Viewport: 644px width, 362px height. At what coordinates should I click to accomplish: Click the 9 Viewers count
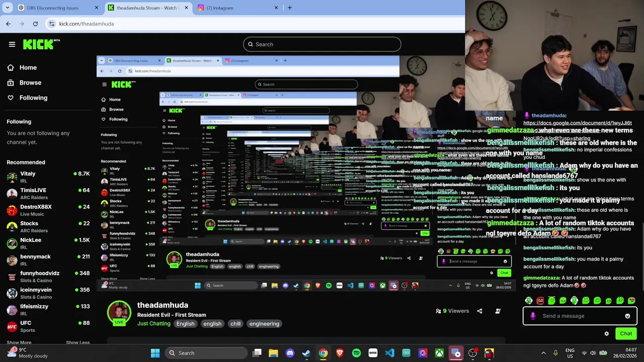(x=452, y=311)
